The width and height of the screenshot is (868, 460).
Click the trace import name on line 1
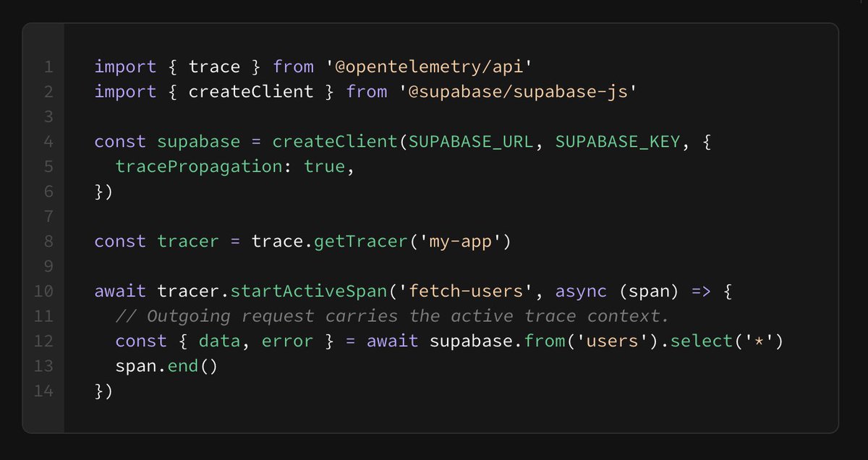[x=214, y=67]
